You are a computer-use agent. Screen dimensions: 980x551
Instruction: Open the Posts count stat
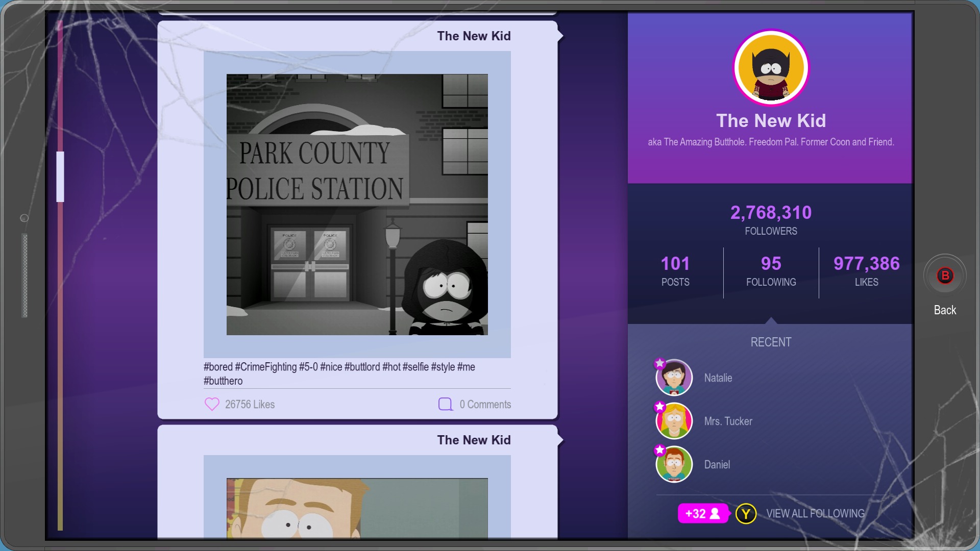tap(675, 271)
